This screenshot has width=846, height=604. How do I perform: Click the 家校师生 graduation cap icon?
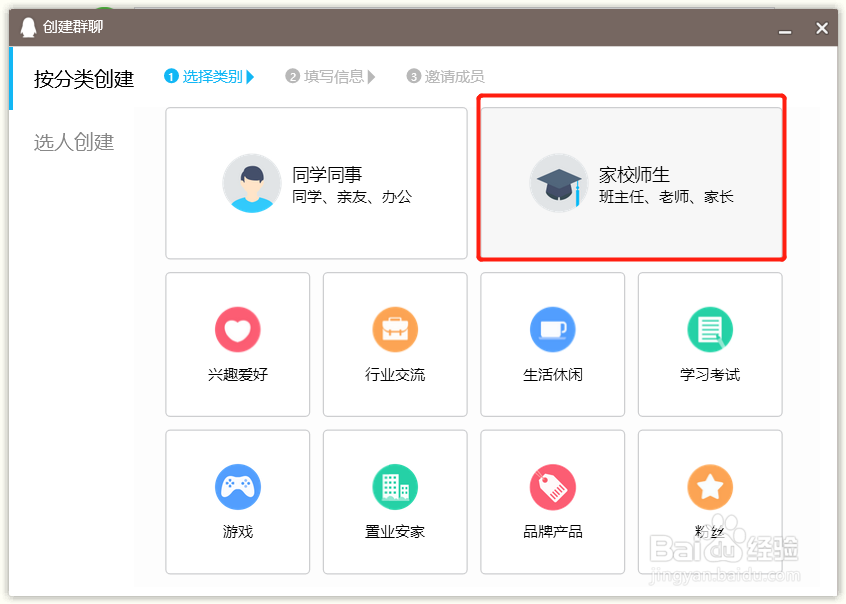click(x=557, y=184)
